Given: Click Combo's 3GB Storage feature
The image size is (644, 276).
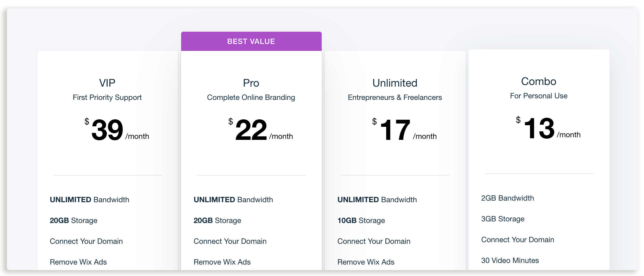Looking at the screenshot, I should [x=503, y=219].
